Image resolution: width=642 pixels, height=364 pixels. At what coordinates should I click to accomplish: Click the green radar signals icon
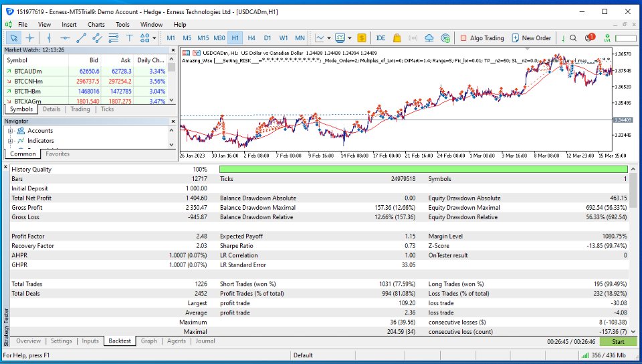[x=445, y=38]
